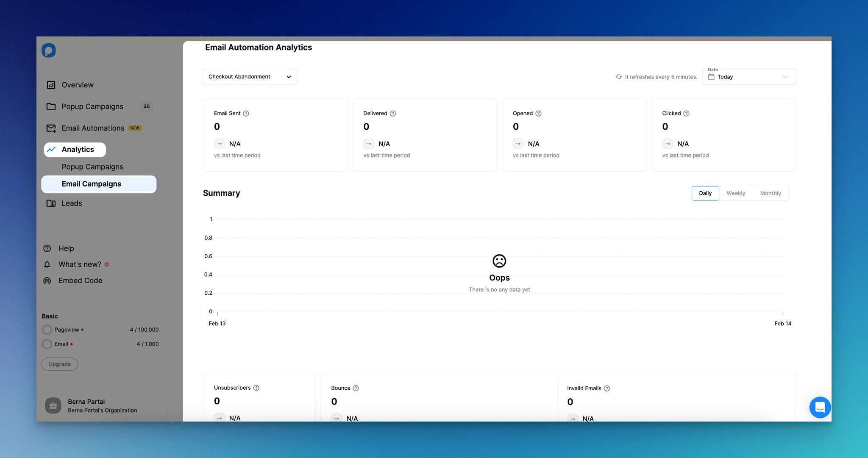Expand the Checkout Abandonment automation dropdown
The height and width of the screenshot is (458, 868).
pyautogui.click(x=250, y=77)
